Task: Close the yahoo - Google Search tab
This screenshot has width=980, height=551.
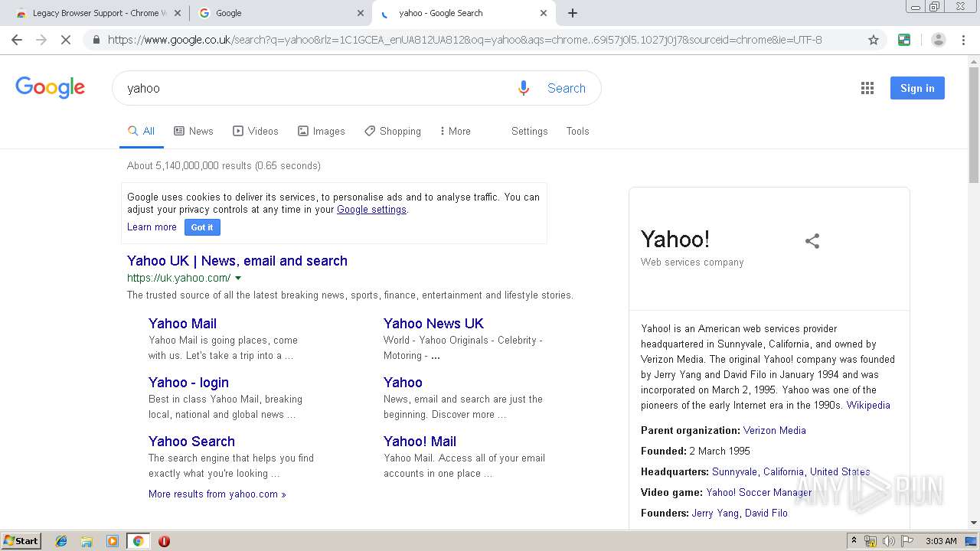Action: 544,13
